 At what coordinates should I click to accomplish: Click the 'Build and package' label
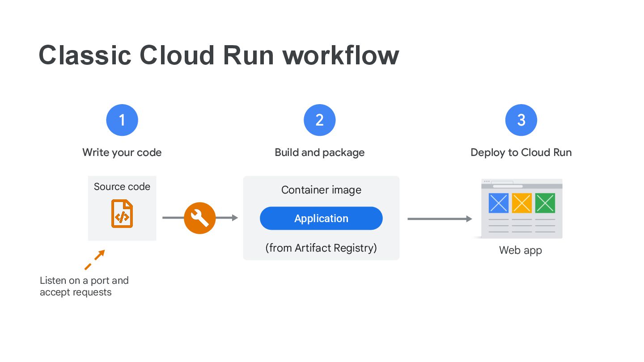(x=320, y=152)
